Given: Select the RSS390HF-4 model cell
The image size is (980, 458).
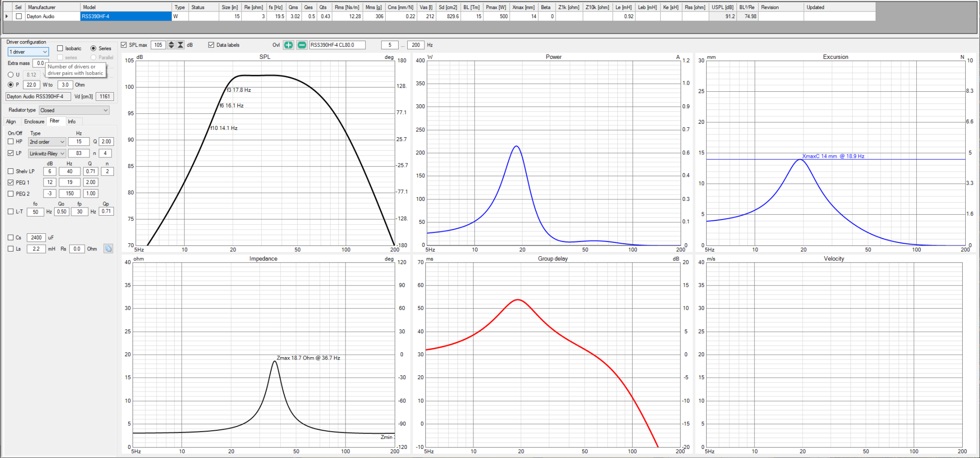Looking at the screenshot, I should (126, 16).
